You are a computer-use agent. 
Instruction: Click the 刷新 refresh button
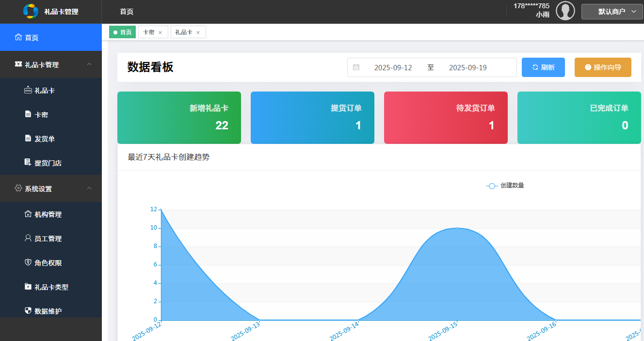click(x=543, y=67)
